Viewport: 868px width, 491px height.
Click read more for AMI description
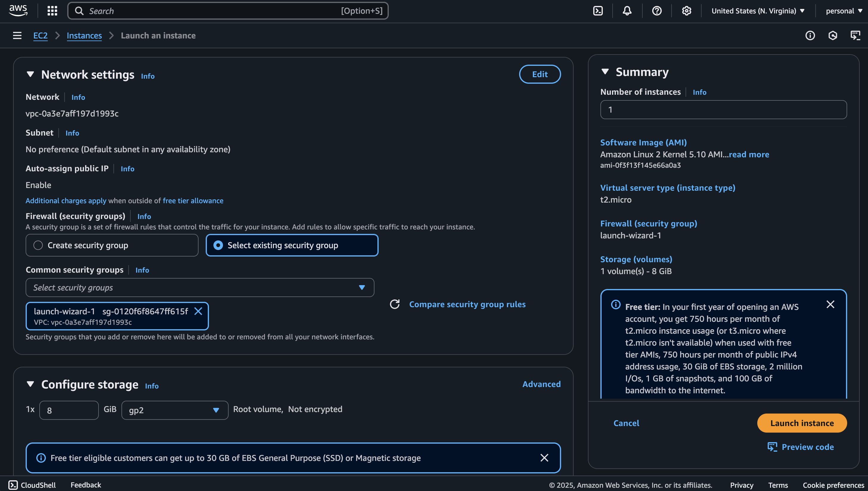point(749,154)
